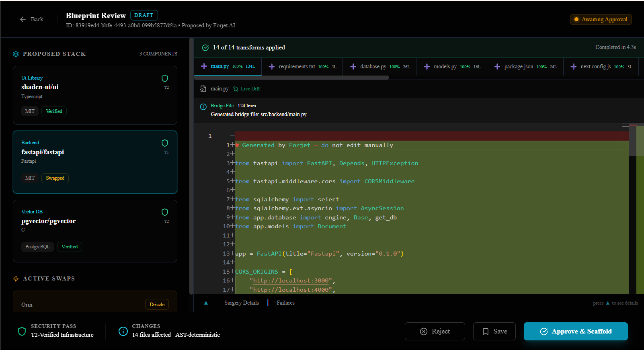The width and height of the screenshot is (644, 350).
Task: Click the Back arrow icon
Action: click(x=23, y=19)
